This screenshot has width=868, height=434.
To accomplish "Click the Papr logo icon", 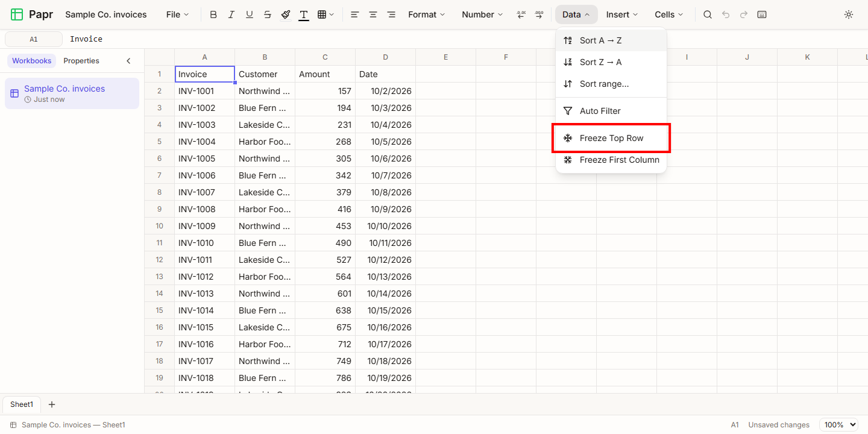I will point(17,14).
